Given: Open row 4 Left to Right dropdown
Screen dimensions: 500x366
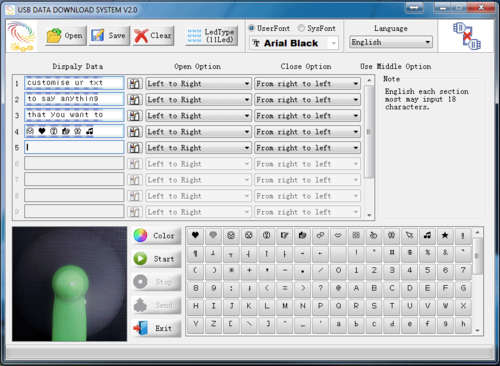Looking at the screenshot, I should (198, 132).
